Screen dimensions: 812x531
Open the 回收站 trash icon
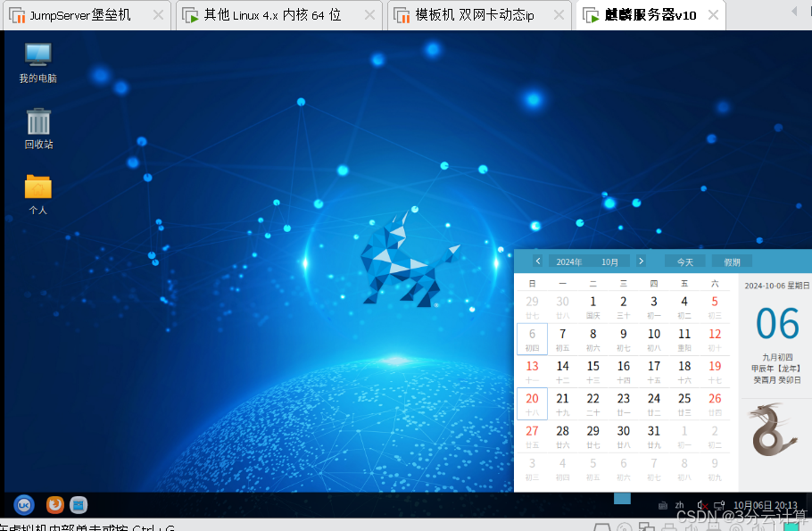[x=38, y=129]
